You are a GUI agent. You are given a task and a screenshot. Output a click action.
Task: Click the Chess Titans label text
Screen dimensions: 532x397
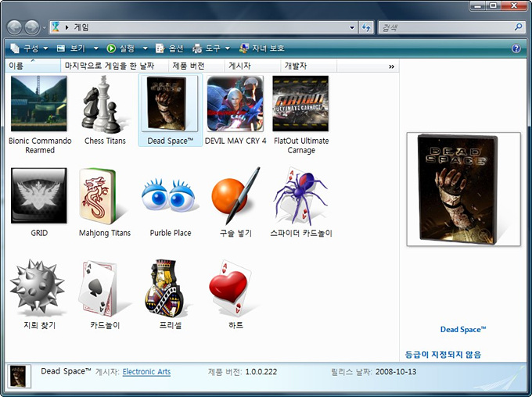(105, 141)
